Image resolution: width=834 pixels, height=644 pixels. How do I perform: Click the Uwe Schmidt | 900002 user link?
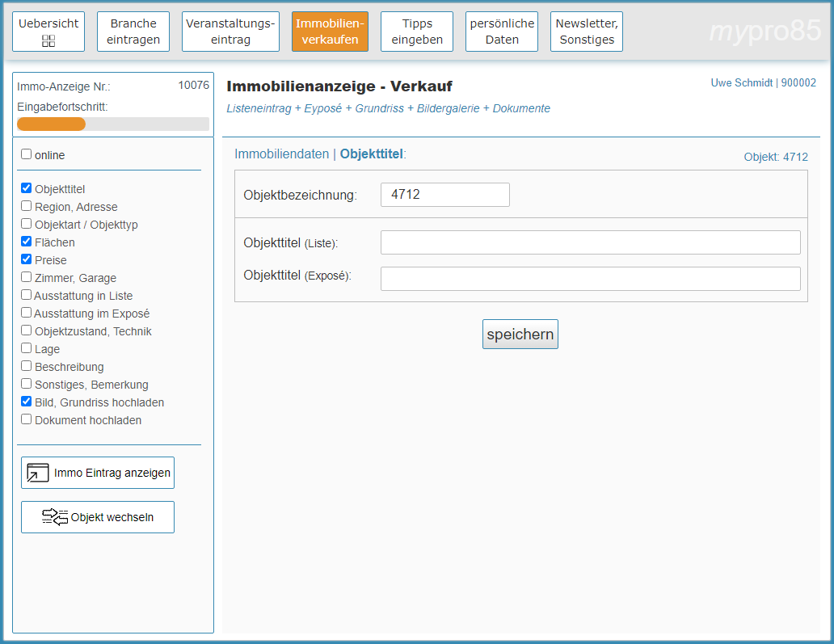763,82
